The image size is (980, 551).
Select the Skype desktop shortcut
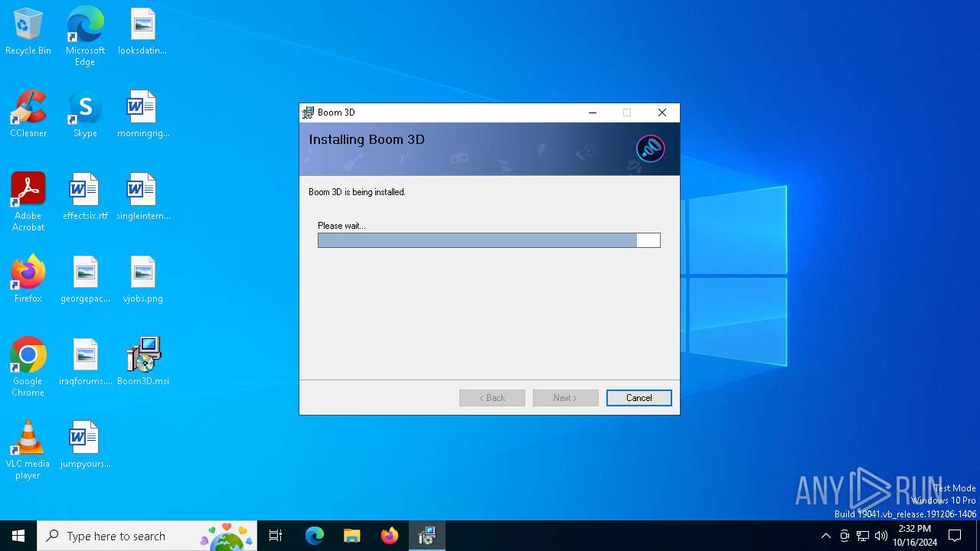85,115
